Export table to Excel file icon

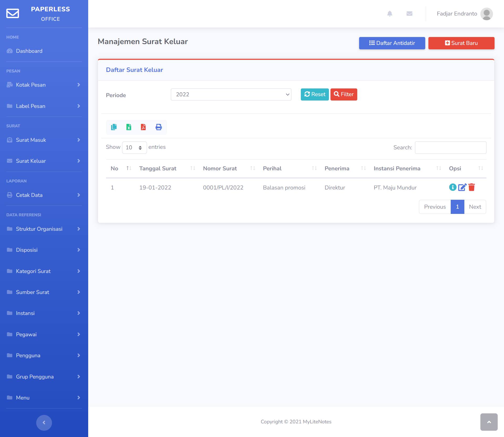[129, 127]
